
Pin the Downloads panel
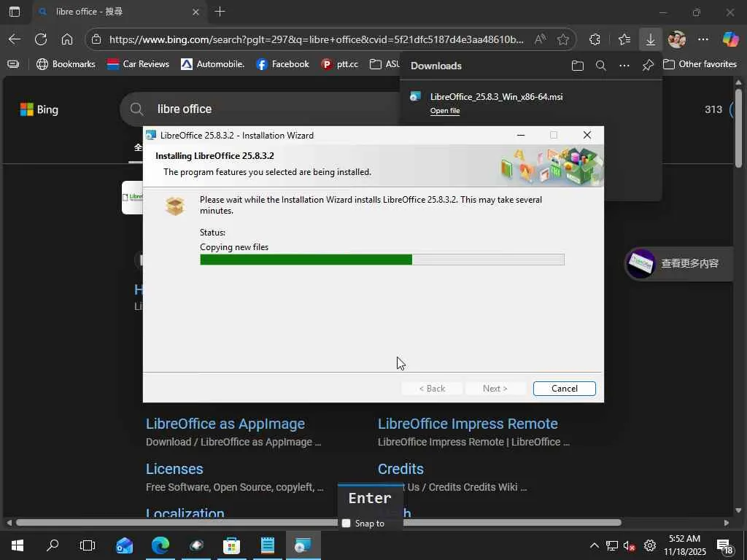(648, 66)
